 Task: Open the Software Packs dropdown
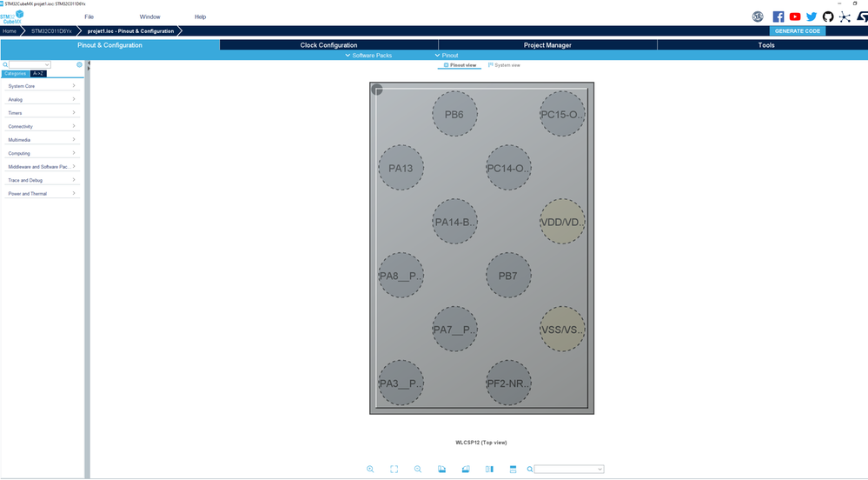[x=368, y=56]
